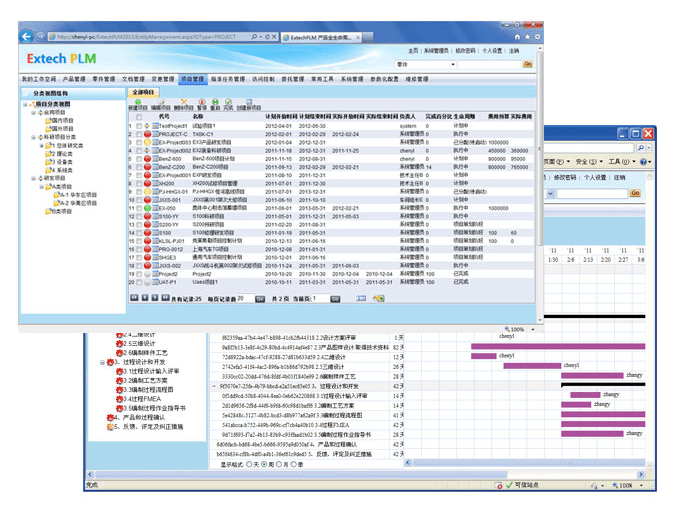Viewport: 699px width, 510px height.
Task: Click the front window search text field
Action: click(x=489, y=64)
